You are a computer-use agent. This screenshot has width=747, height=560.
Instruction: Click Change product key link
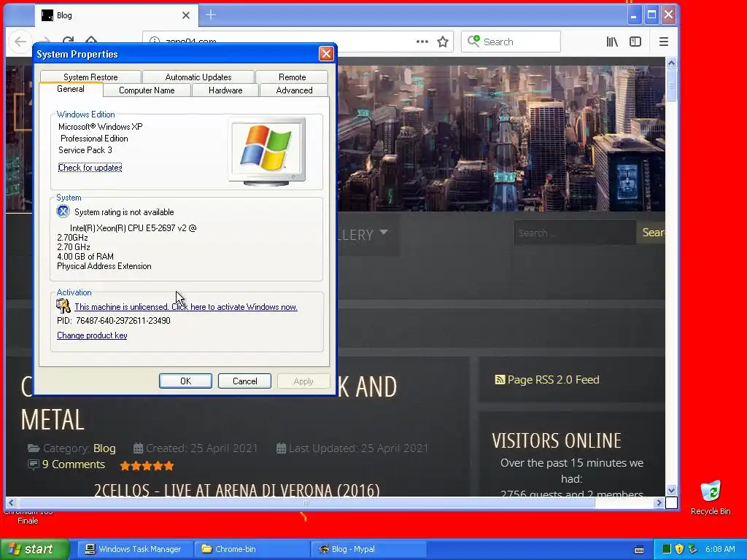pos(92,335)
